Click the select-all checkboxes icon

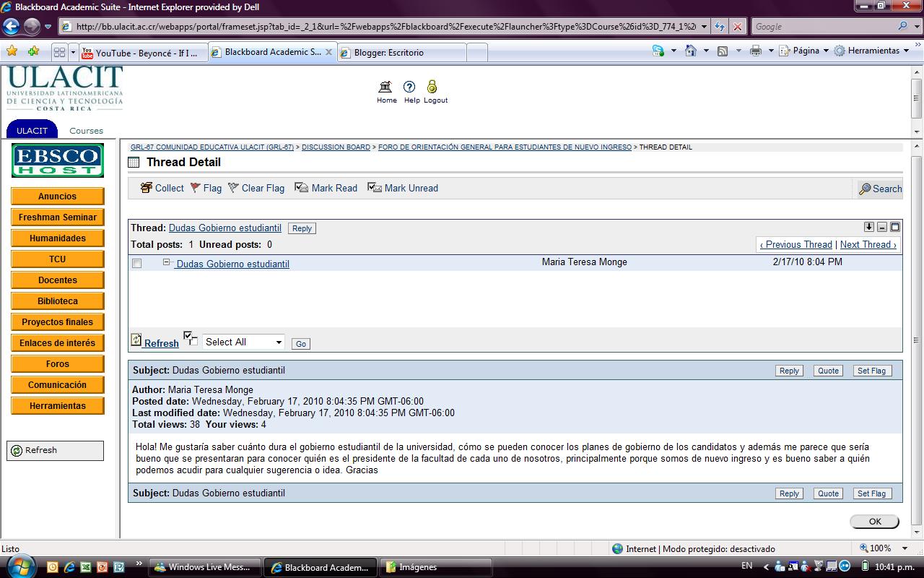point(191,338)
